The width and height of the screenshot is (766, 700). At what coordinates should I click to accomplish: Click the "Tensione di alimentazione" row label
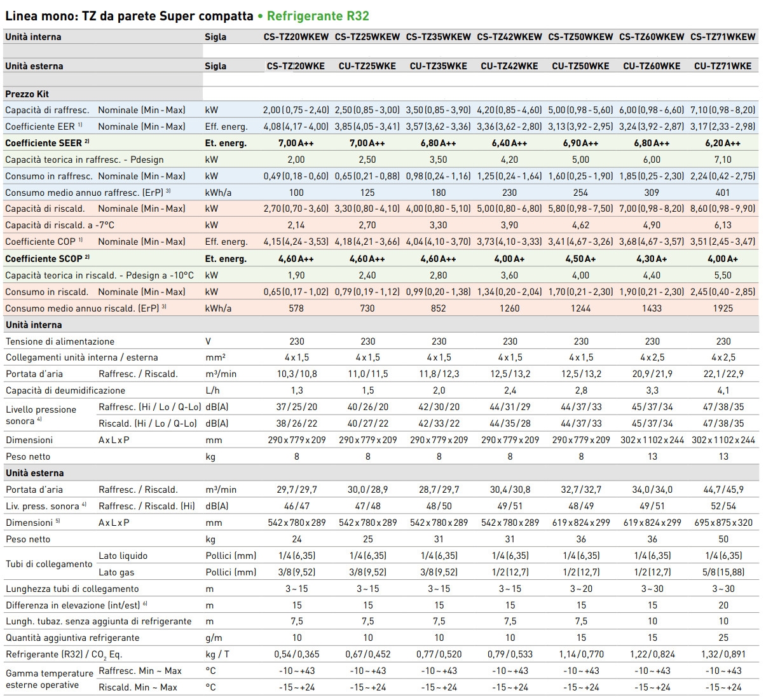(x=60, y=341)
